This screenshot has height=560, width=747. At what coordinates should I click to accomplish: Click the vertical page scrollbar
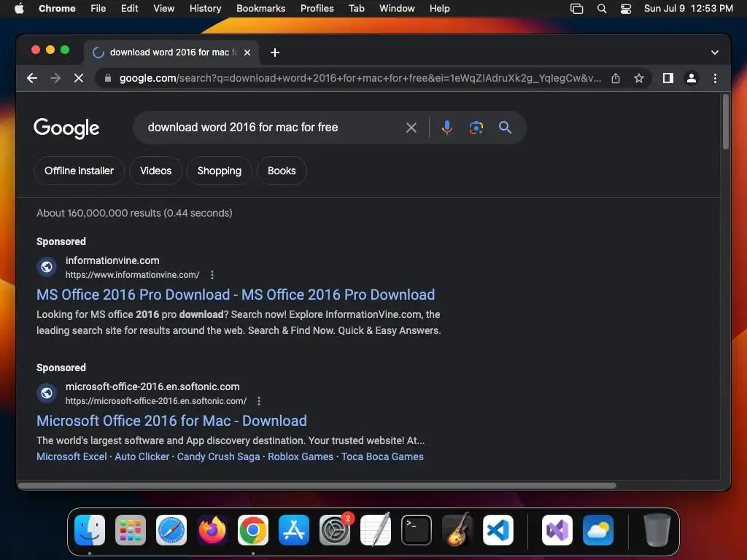pos(726,122)
